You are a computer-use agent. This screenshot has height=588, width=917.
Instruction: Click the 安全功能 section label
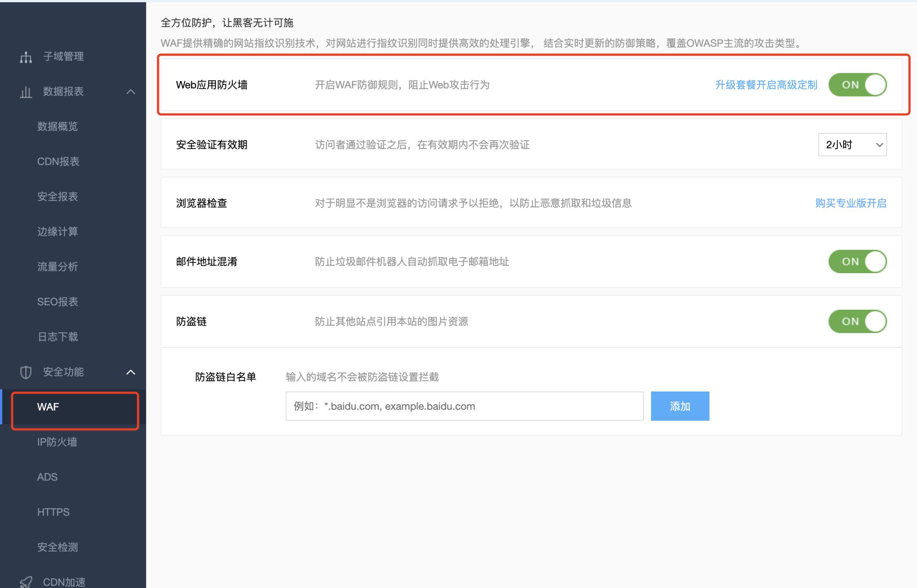tap(63, 372)
